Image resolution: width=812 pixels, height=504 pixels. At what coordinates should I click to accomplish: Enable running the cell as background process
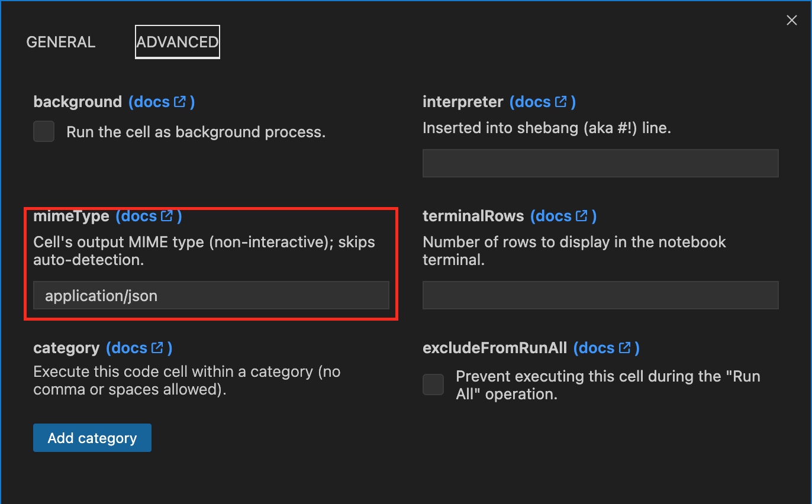pos(44,131)
